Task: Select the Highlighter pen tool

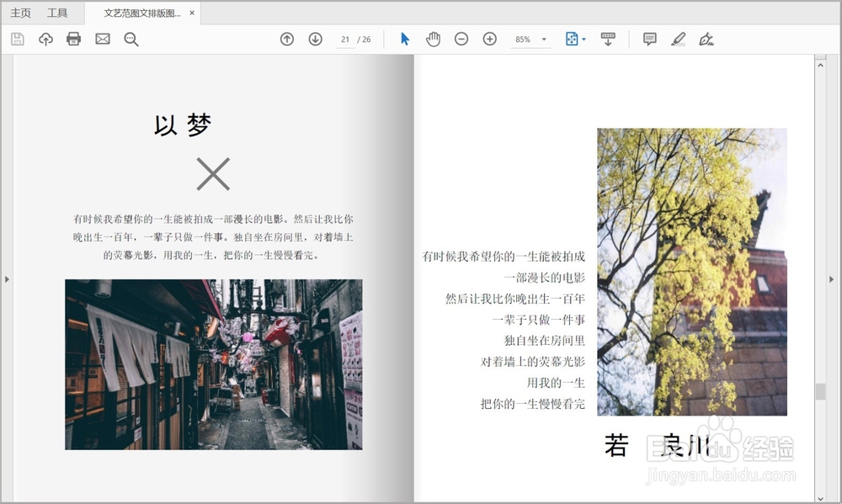Action: [679, 39]
